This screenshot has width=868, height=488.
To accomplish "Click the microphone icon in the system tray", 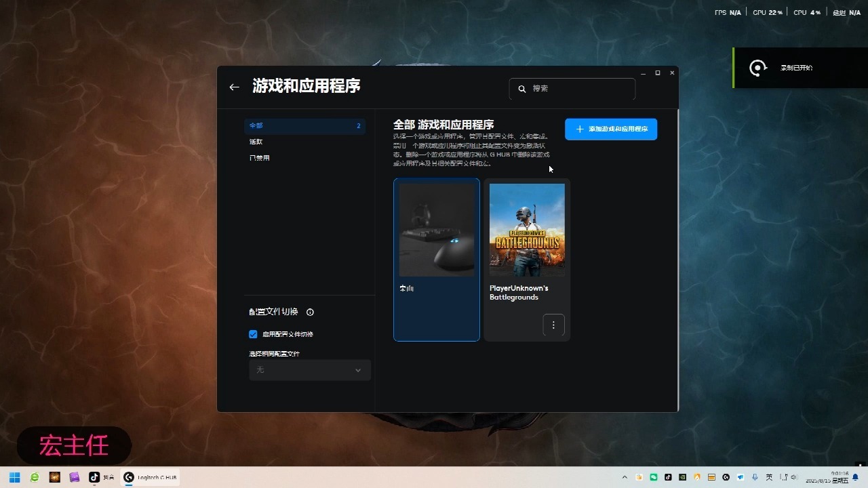I will (x=755, y=476).
